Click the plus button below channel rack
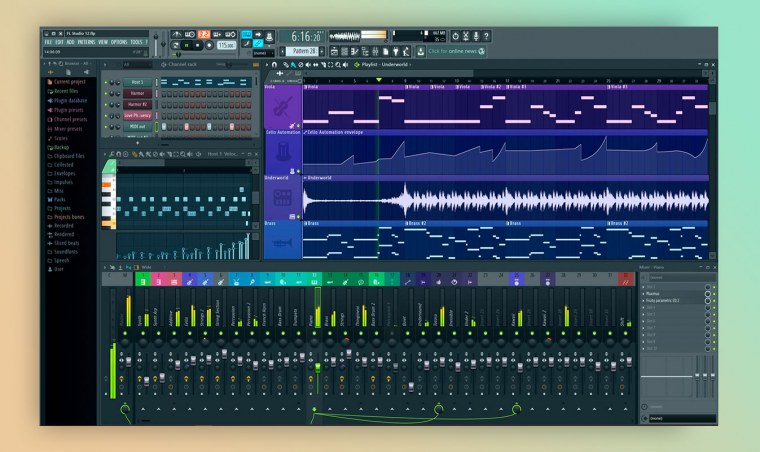 [x=138, y=142]
